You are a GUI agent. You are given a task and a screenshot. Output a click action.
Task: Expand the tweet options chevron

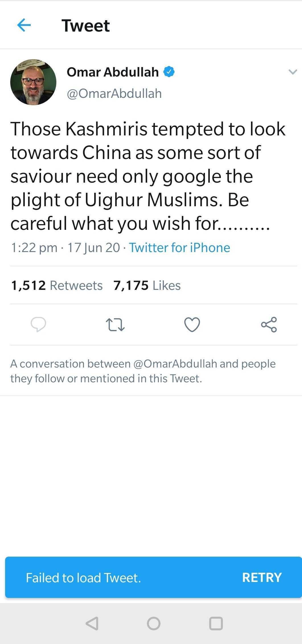pos(293,72)
